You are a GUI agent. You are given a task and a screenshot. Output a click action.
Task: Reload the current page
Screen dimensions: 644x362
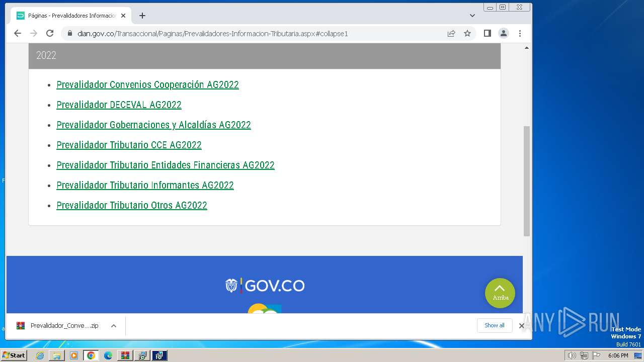(50, 33)
